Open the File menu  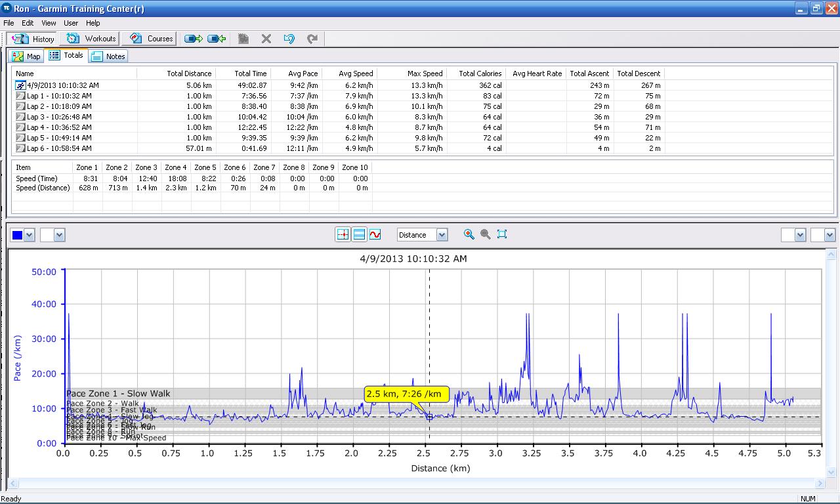[x=9, y=23]
